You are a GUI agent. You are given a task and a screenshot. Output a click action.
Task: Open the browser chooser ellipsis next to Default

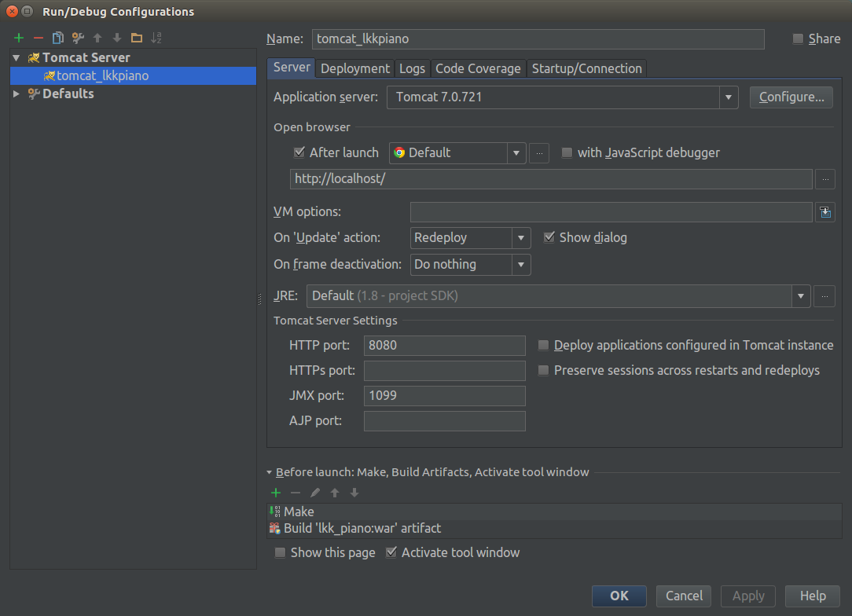coord(539,153)
